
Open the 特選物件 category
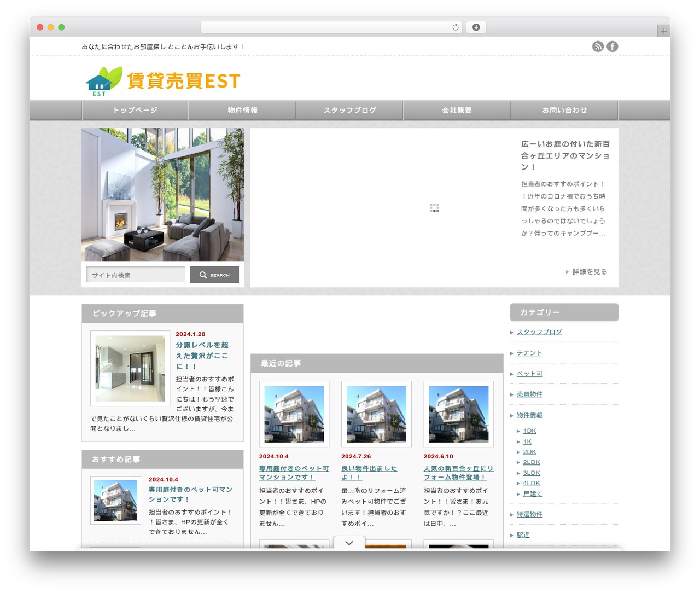click(x=529, y=514)
